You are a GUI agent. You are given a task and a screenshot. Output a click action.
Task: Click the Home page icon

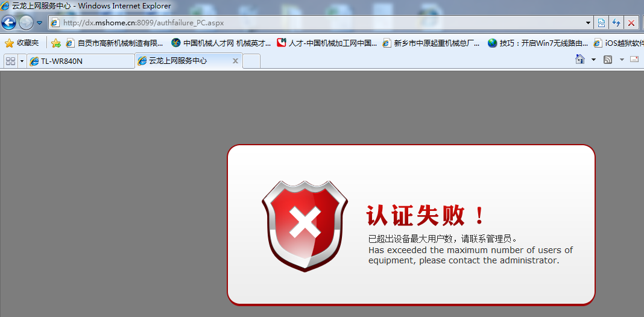pyautogui.click(x=580, y=59)
